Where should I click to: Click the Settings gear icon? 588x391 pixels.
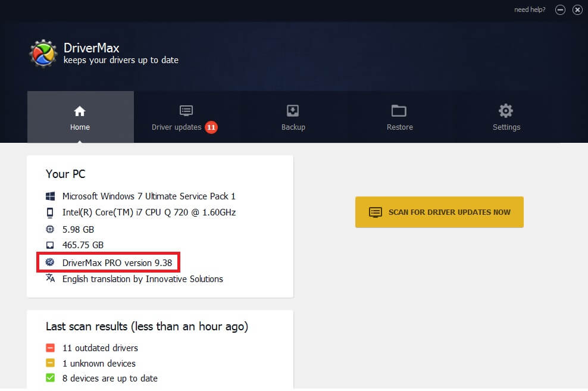coord(505,111)
